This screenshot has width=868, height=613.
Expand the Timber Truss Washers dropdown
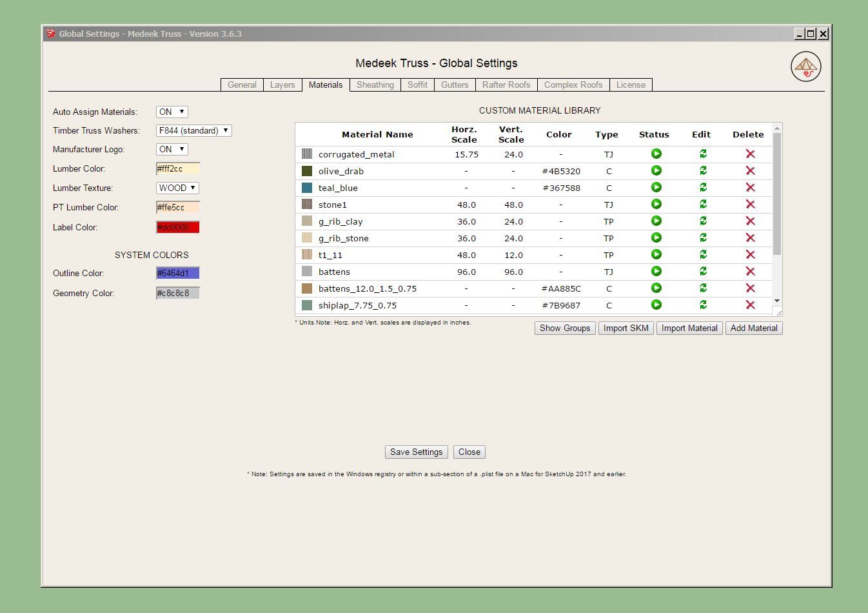click(193, 131)
